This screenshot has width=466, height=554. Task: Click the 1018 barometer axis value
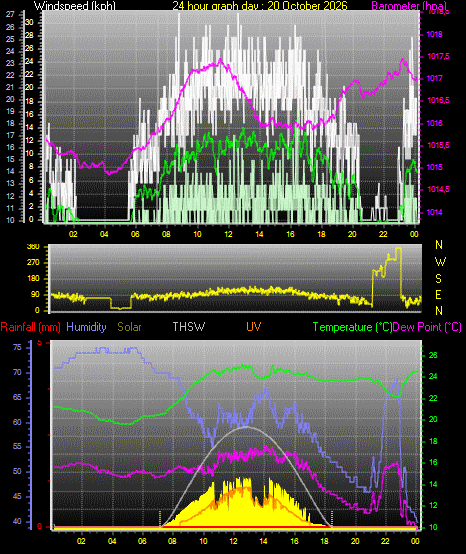435,35
